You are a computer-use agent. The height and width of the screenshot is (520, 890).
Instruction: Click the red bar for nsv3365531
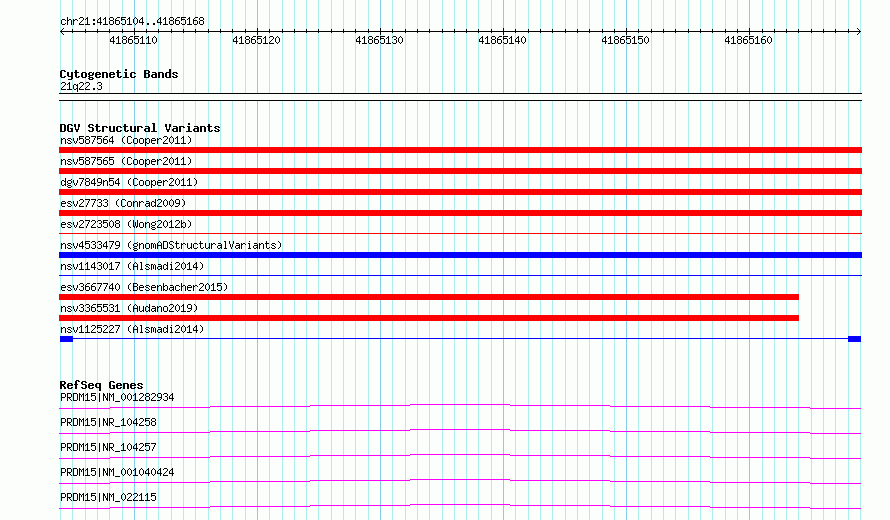[x=429, y=318]
